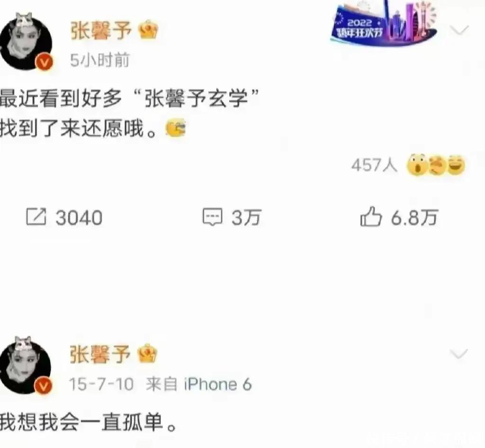Open the 2022 carnival banner badge
This screenshot has width=485, height=448.
point(384,23)
